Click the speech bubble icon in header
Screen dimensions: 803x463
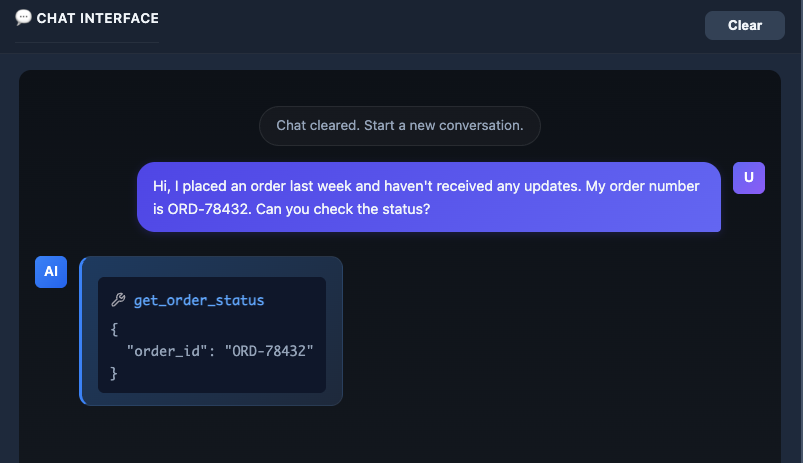coord(24,17)
